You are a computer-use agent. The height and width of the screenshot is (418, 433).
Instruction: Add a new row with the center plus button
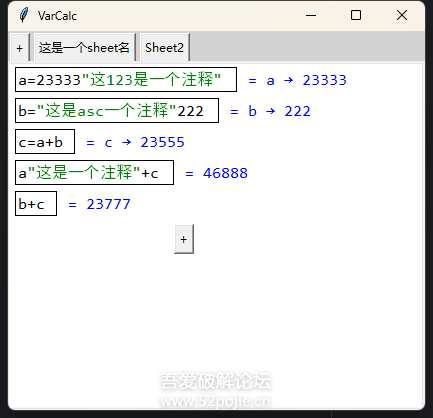(184, 239)
